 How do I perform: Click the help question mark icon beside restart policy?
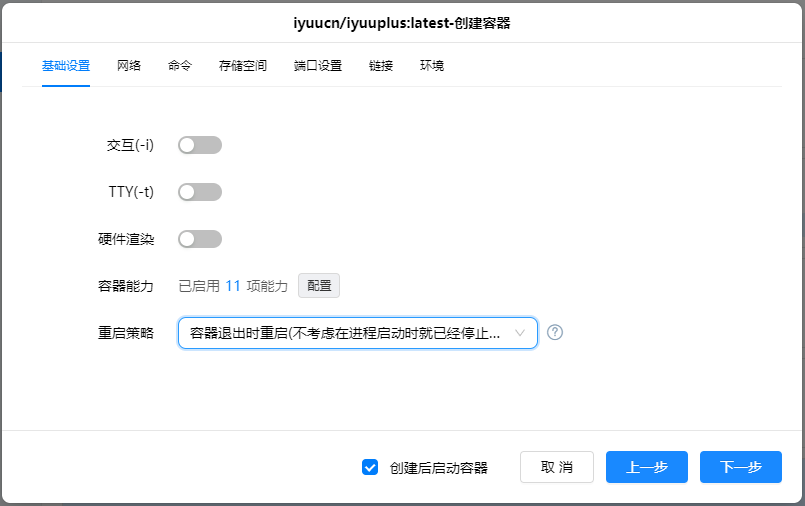click(x=555, y=333)
